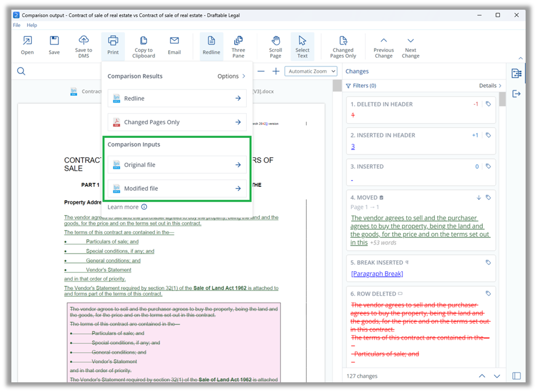
Task: Click the Learn more info icon
Action: point(144,207)
